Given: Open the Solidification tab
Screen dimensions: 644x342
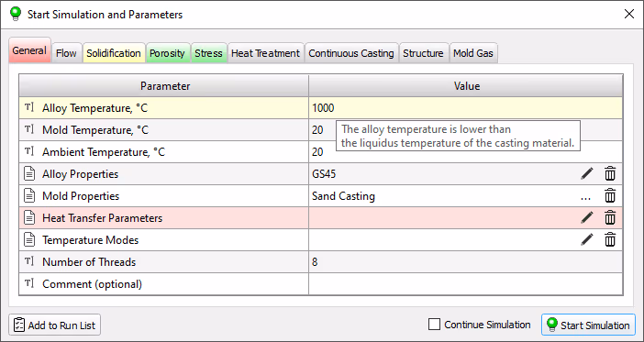Looking at the screenshot, I should click(x=114, y=53).
